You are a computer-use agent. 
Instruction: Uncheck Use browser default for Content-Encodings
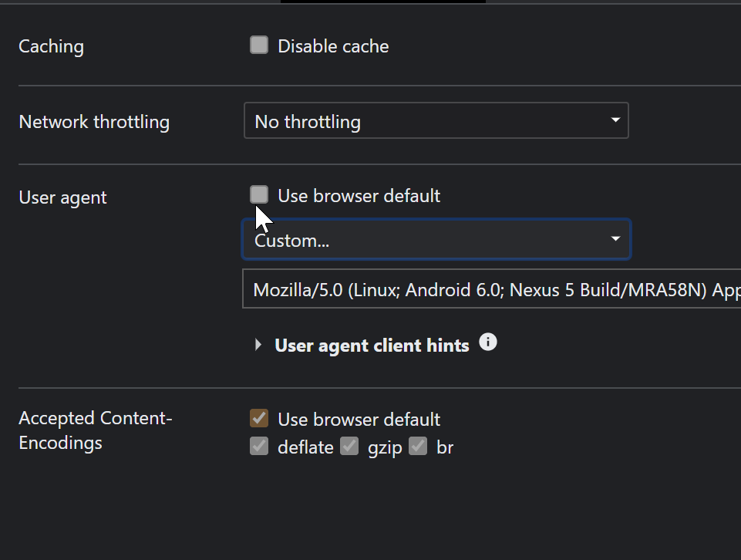pyautogui.click(x=259, y=418)
